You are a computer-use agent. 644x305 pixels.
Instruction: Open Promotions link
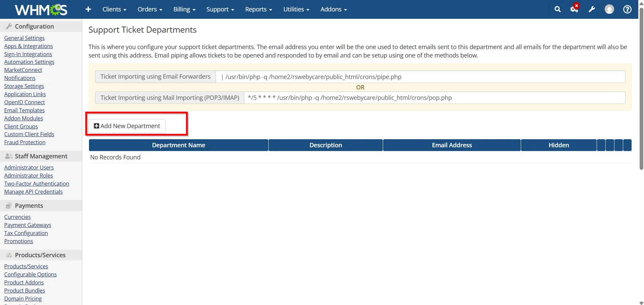[x=19, y=241]
